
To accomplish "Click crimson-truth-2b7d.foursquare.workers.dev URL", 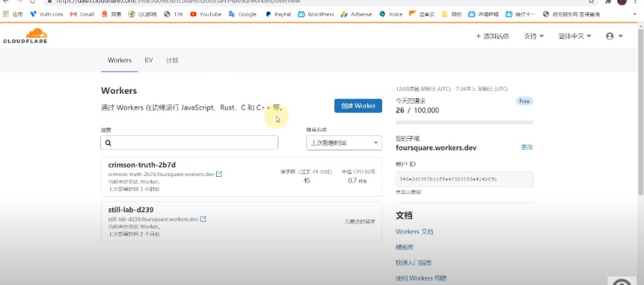I will [161, 175].
